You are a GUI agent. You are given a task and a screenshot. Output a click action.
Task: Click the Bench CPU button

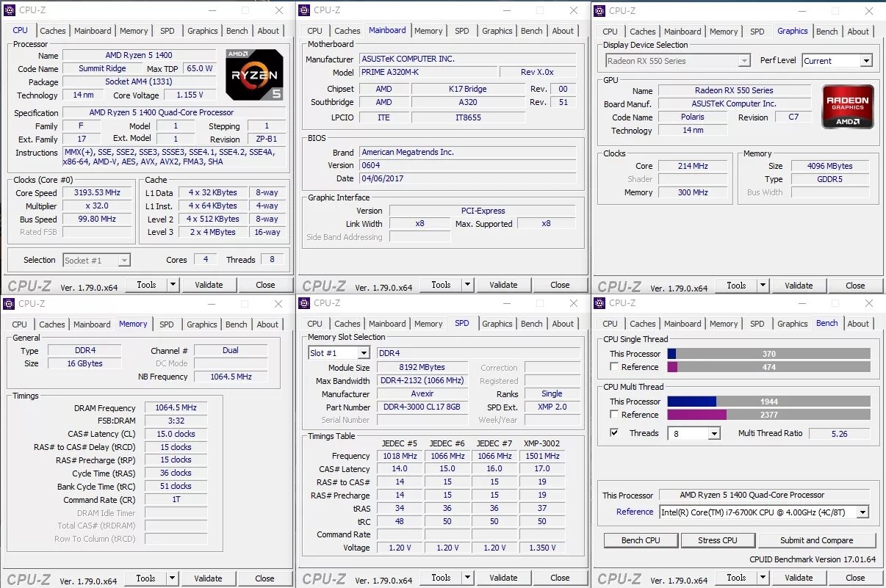(641, 540)
